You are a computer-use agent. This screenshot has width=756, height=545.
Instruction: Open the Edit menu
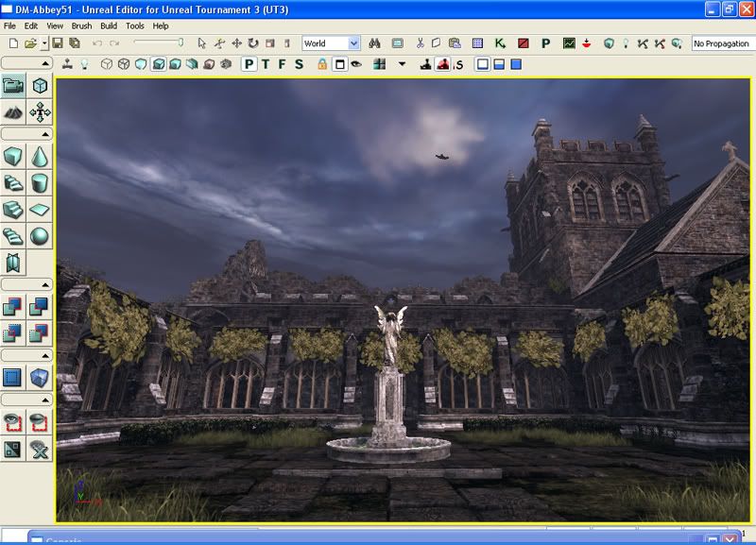[31, 26]
